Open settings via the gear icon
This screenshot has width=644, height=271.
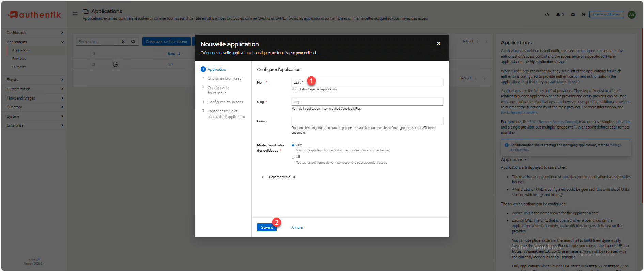(573, 15)
